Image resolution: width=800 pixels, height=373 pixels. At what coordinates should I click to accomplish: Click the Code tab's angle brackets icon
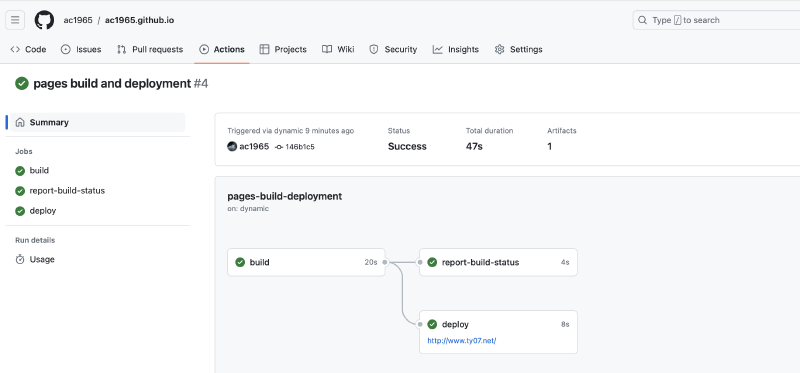[x=15, y=49]
